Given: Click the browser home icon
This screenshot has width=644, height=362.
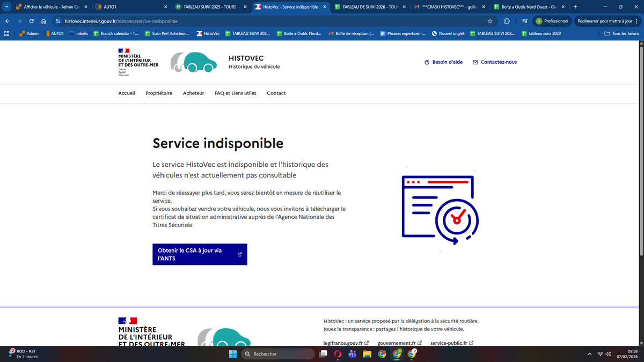Looking at the screenshot, I should pos(43,21).
